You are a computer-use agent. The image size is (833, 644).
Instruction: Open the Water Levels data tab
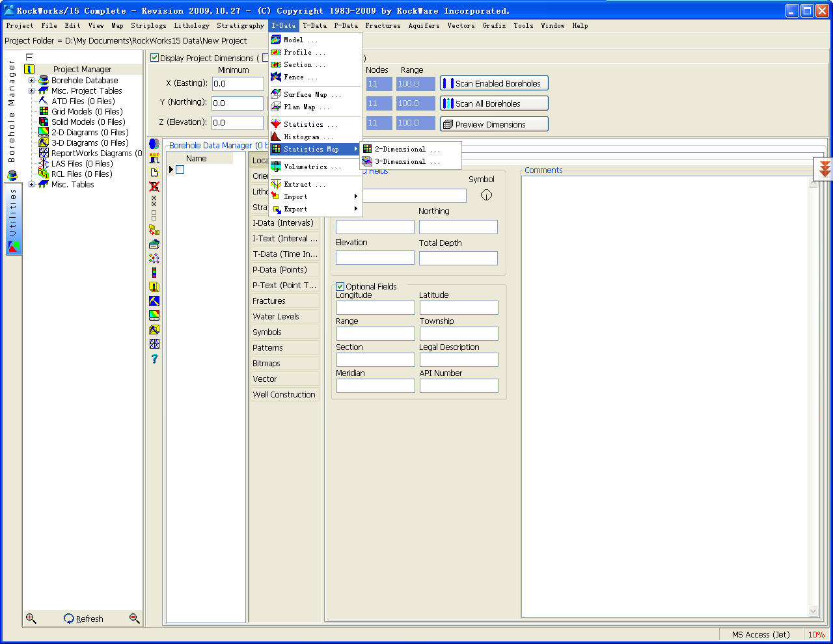[x=284, y=316]
